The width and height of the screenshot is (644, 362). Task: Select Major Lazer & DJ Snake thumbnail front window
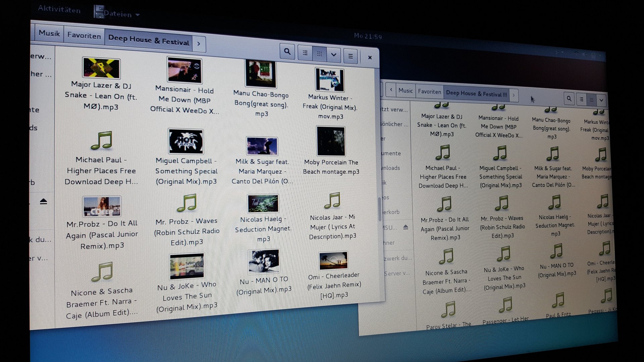pos(101,68)
